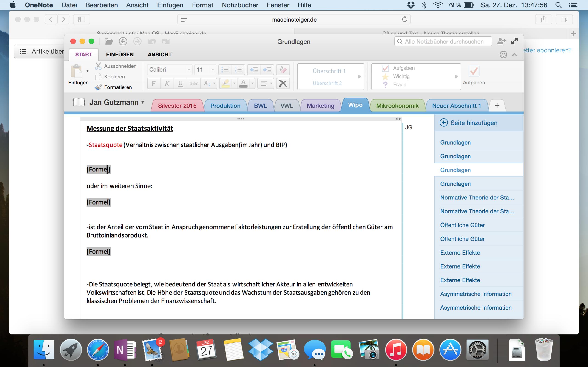Apply the Wichtig star tag
This screenshot has height=367, width=588.
click(x=396, y=76)
